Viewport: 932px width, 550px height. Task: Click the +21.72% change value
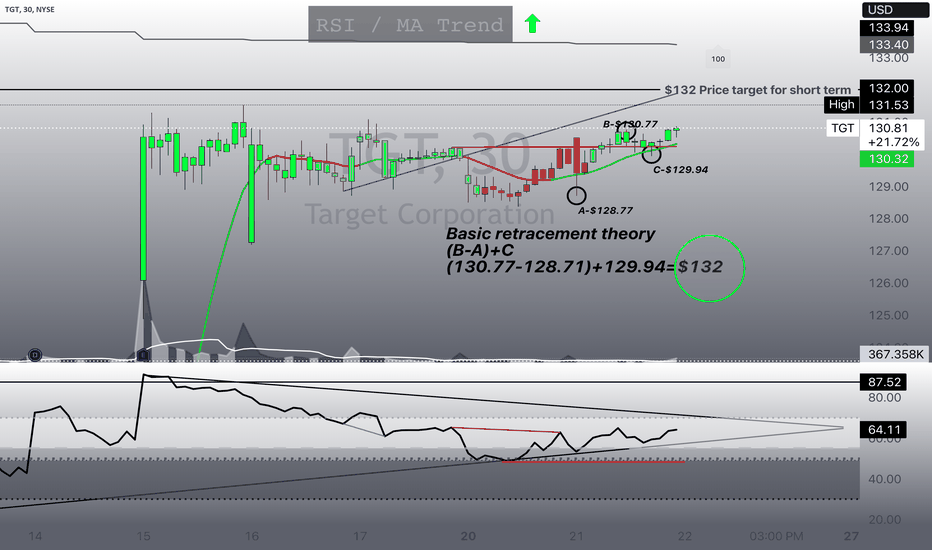[893, 142]
